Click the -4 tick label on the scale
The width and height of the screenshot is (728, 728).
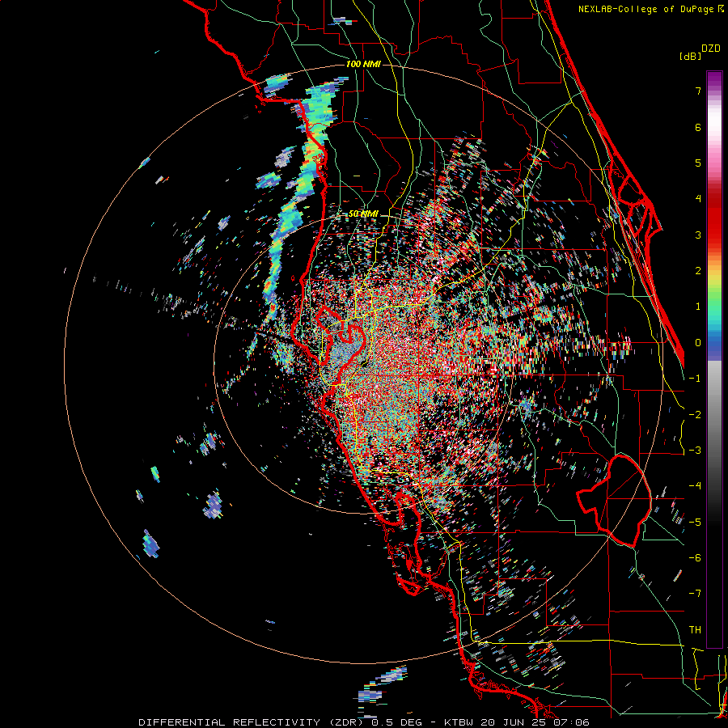[695, 486]
